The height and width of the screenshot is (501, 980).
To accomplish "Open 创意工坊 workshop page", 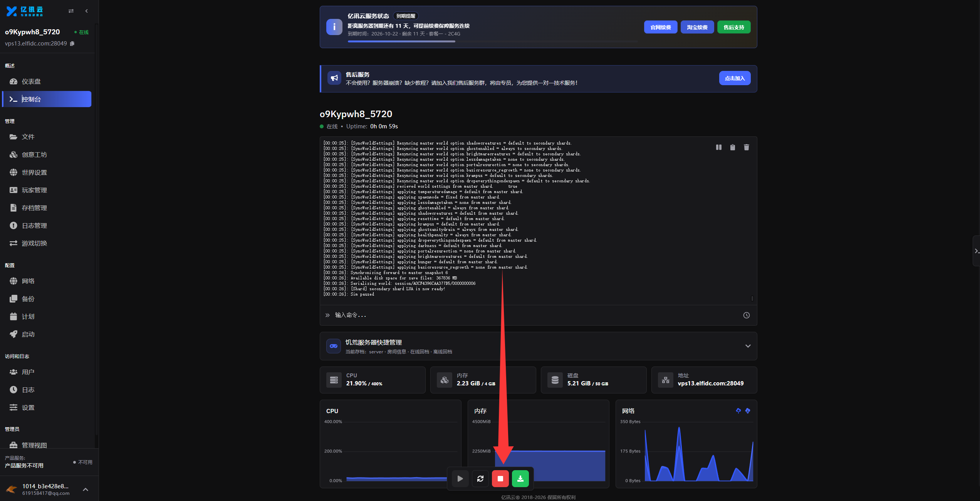I will pos(47,155).
